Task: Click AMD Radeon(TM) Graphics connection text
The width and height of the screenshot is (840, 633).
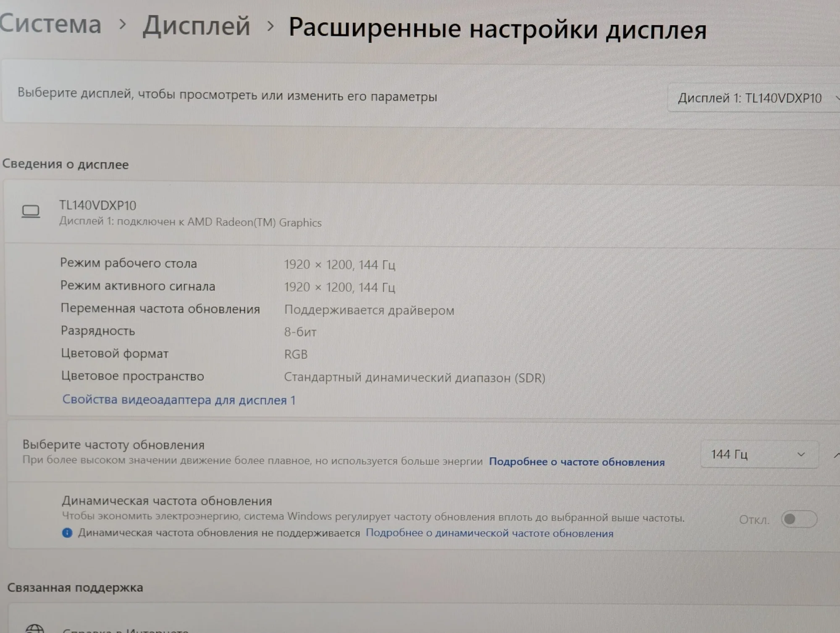Action: [x=190, y=222]
